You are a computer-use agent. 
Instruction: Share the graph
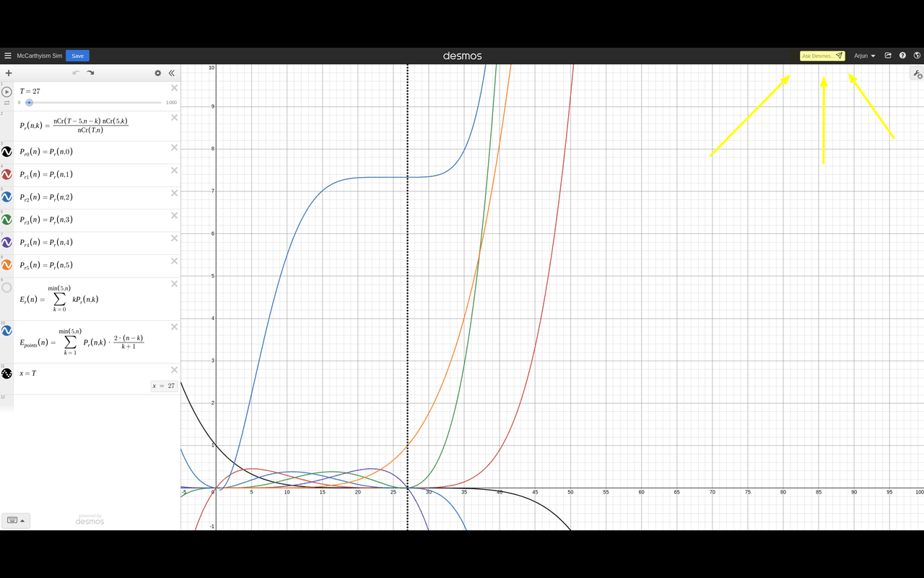tap(888, 56)
